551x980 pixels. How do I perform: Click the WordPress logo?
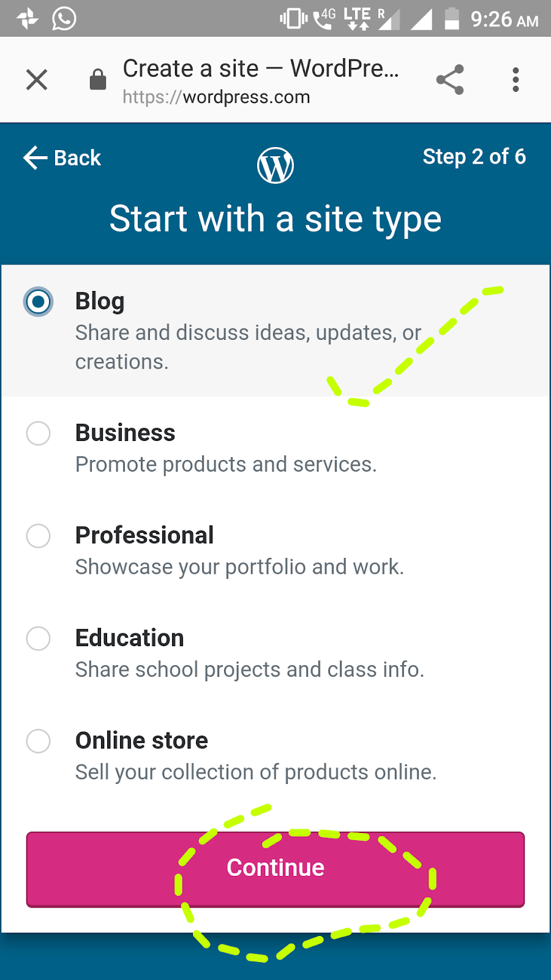point(275,165)
